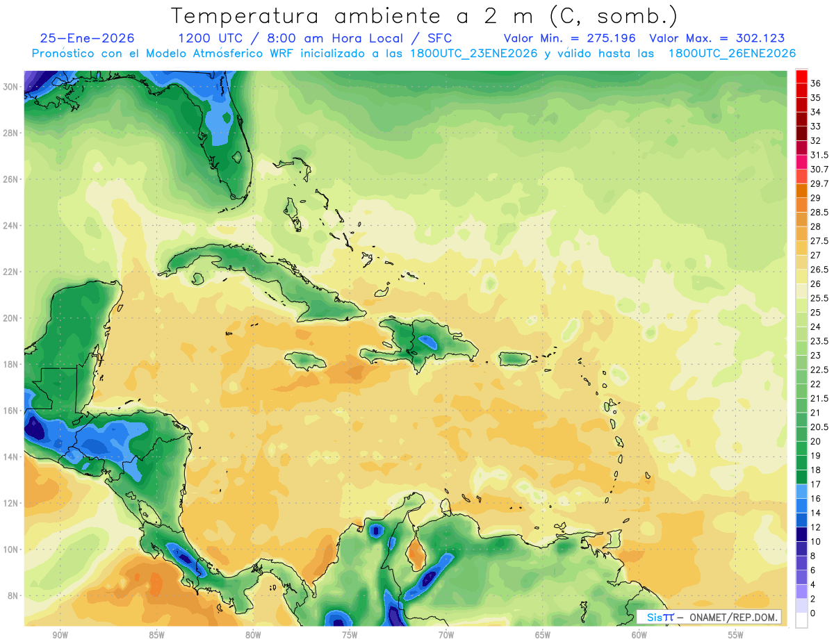Click the legend value 25.5
This screenshot has width=834, height=644.
(x=819, y=298)
